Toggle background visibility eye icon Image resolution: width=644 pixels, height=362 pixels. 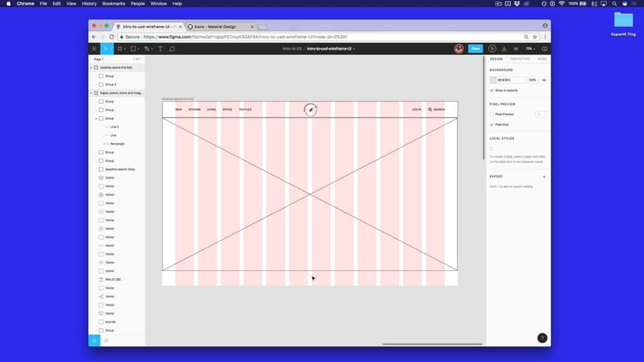click(x=544, y=80)
